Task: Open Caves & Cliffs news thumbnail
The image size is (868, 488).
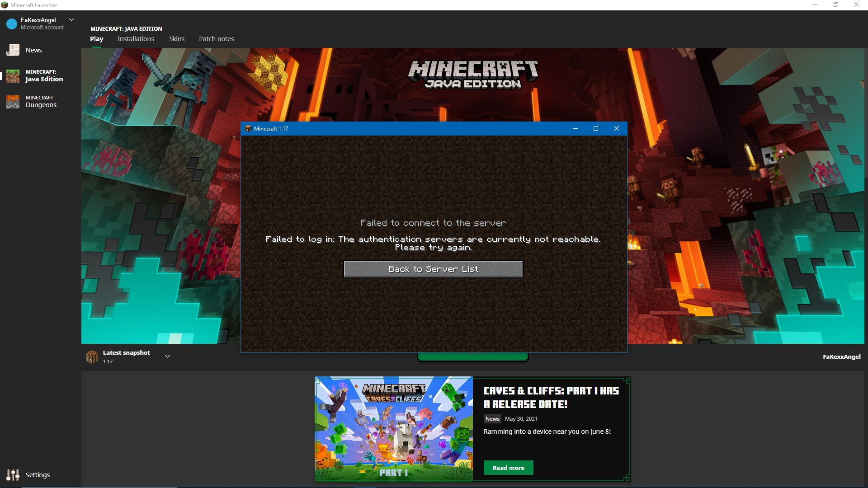Action: (x=394, y=429)
